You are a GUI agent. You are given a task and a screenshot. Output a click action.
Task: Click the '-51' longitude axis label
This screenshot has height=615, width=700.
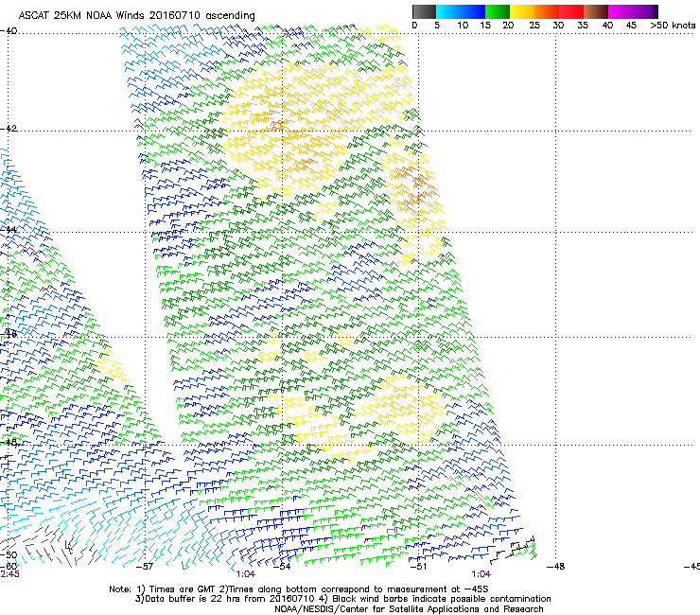(418, 567)
